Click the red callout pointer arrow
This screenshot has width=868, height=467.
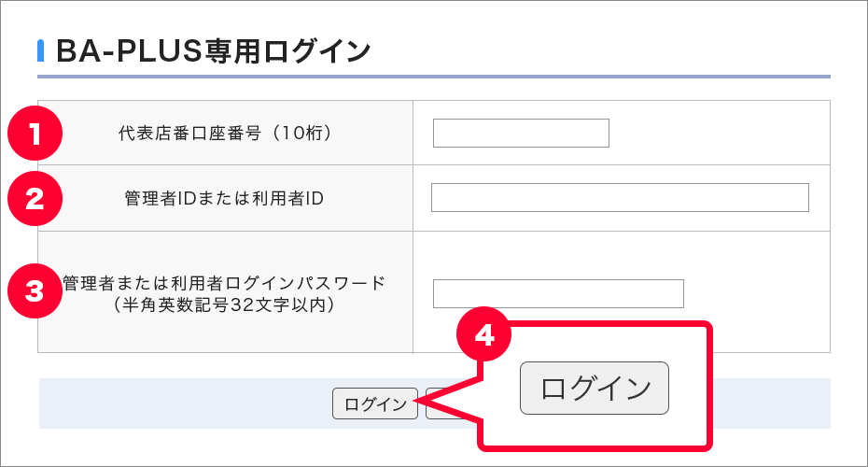[x=447, y=403]
